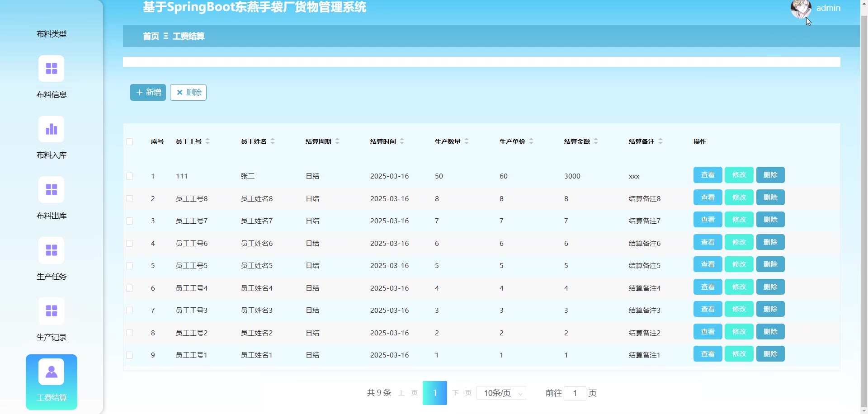Sort the 结算金额 column
Image resolution: width=868 pixels, height=414 pixels.
tap(596, 141)
